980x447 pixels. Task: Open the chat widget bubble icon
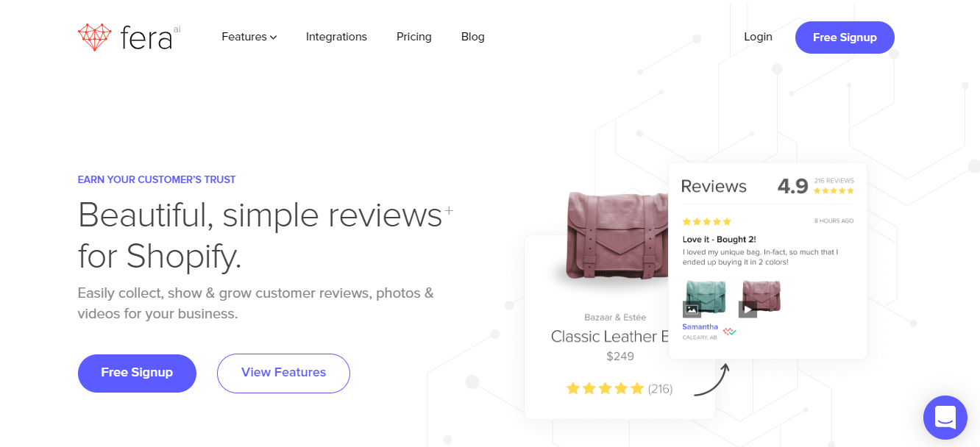click(945, 418)
